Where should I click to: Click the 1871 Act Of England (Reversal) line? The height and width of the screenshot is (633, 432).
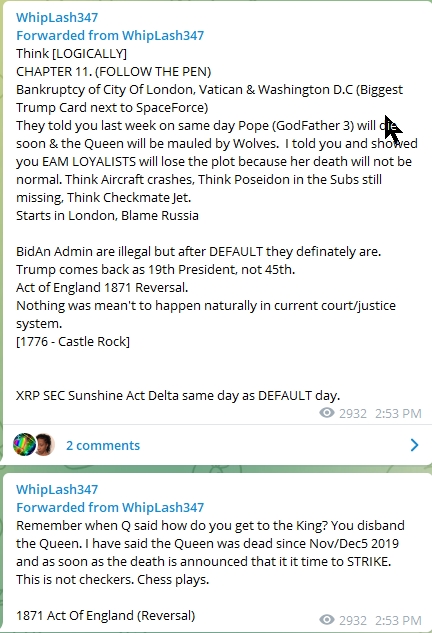[x=105, y=616]
